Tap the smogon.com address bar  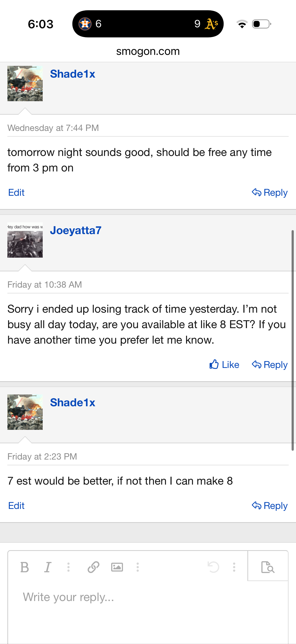148,51
